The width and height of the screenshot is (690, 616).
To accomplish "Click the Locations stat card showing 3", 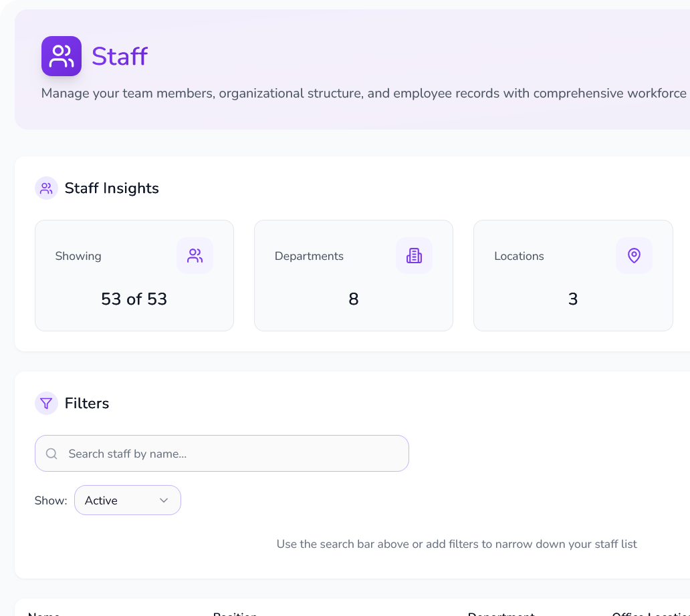I will coord(572,275).
